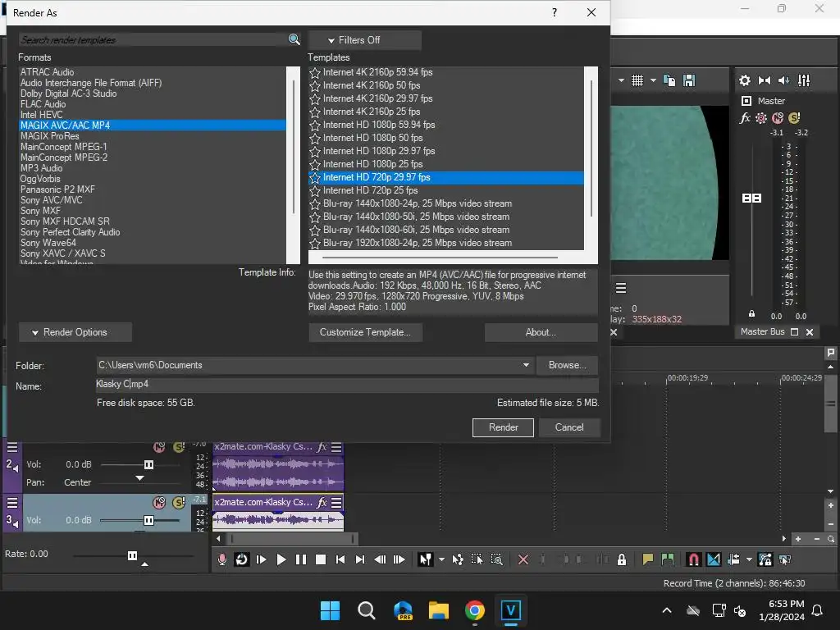Click the Cancel button
The height and width of the screenshot is (630, 840).
[x=569, y=427]
